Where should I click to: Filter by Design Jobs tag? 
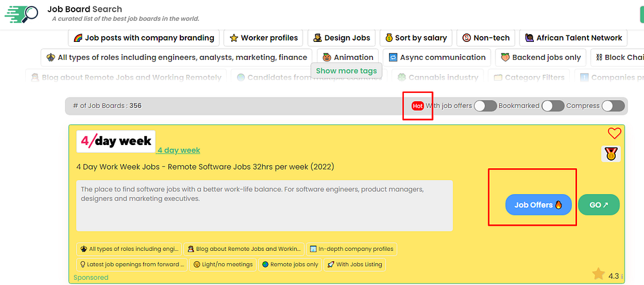[341, 38]
